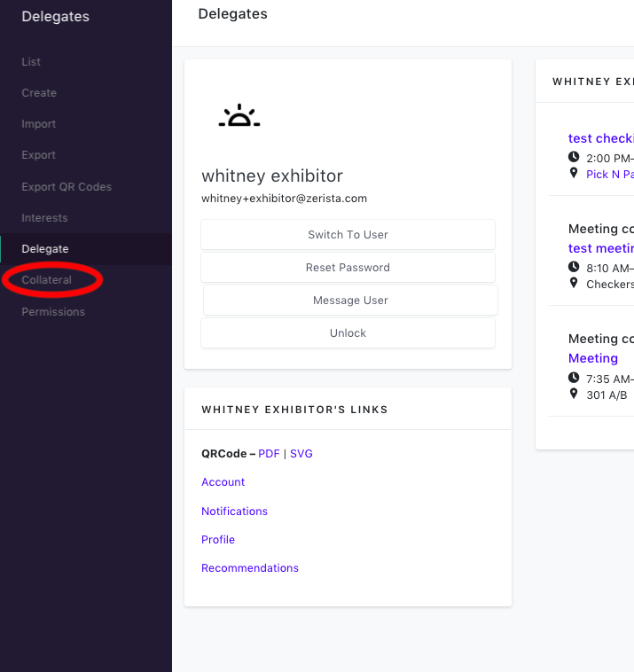This screenshot has height=672, width=634.
Task: Click the Checkers location text
Action: [x=610, y=285]
